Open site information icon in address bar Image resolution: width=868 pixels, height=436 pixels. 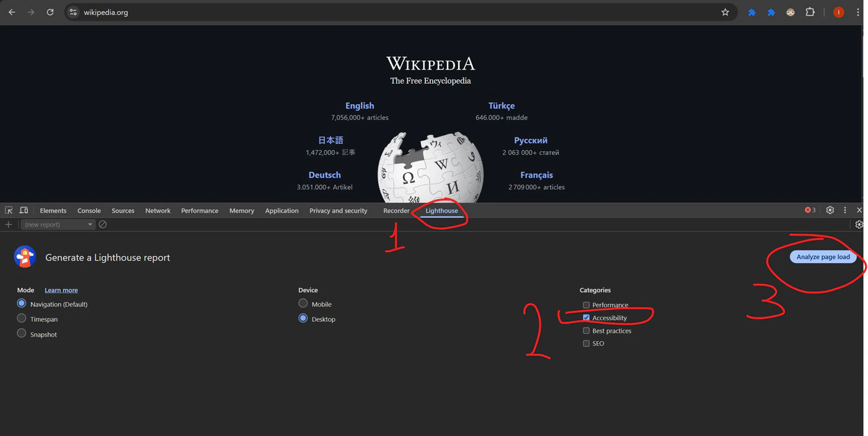tap(73, 12)
